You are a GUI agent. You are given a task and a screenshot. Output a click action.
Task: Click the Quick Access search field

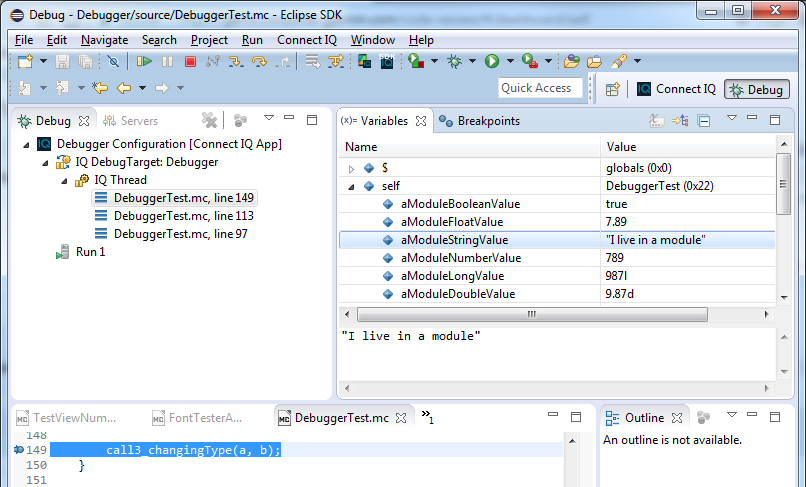(x=540, y=88)
